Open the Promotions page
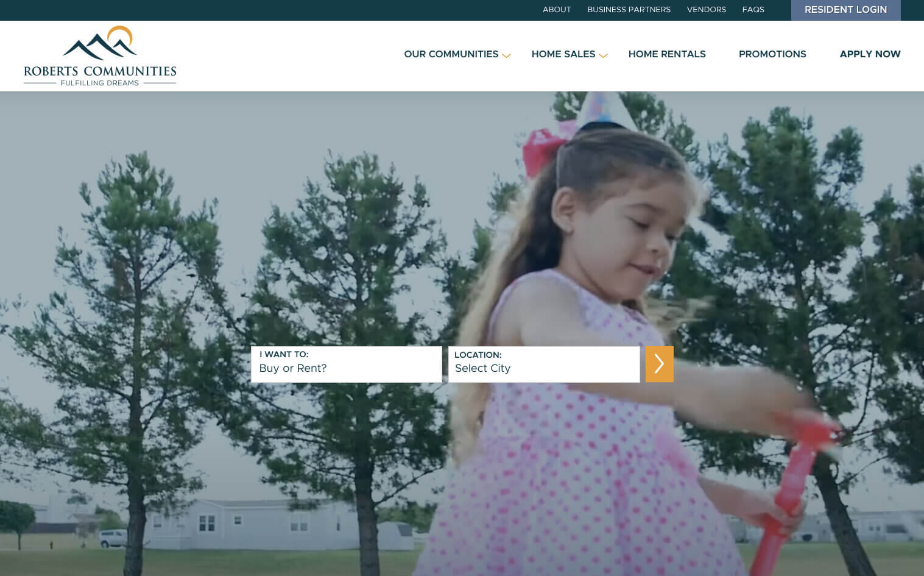Viewport: 924px width, 576px height. (x=772, y=54)
